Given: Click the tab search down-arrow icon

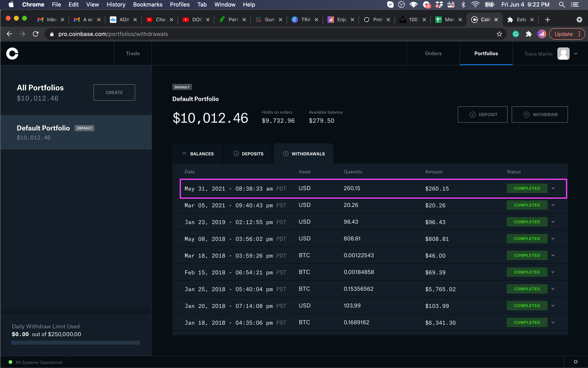Looking at the screenshot, I should [x=579, y=20].
